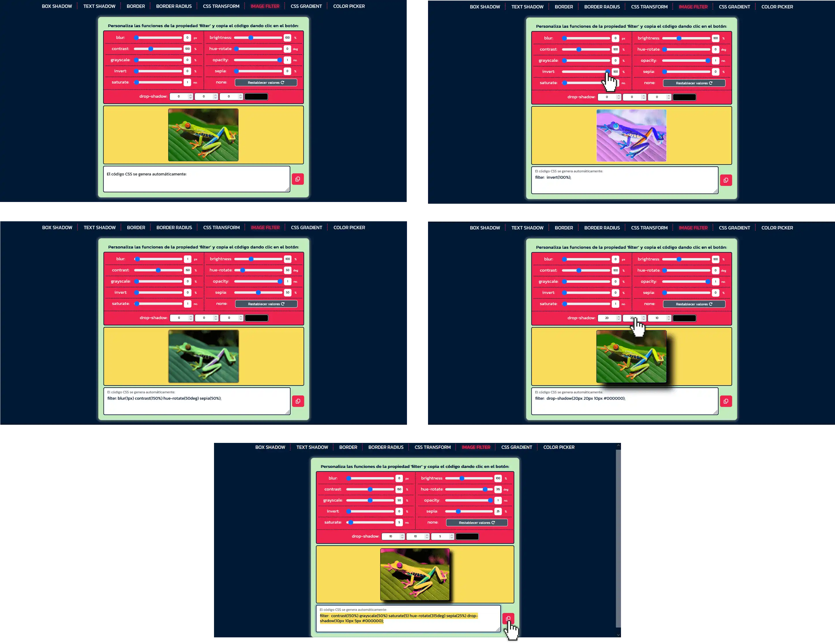Click the IMAGE FILTER tab in top-left toolbar

pyautogui.click(x=264, y=6)
